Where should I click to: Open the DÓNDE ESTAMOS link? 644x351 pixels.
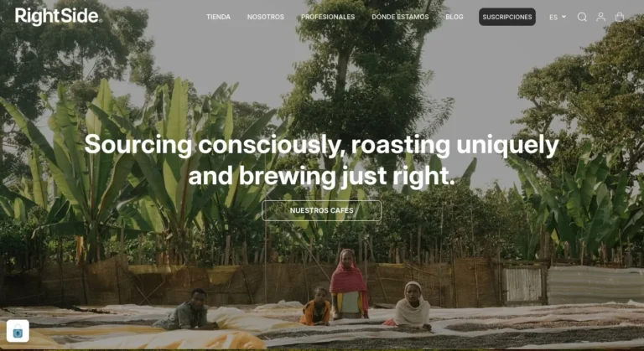400,17
